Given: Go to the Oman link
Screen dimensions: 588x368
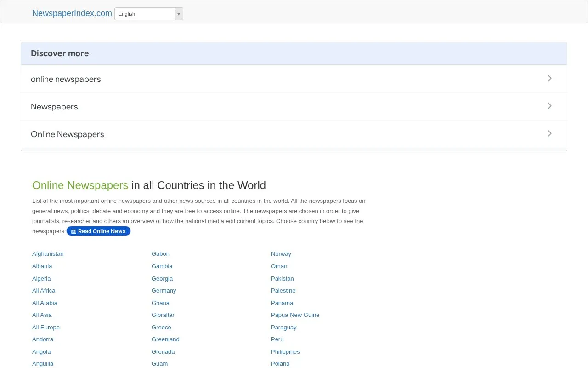Looking at the screenshot, I should (279, 266).
